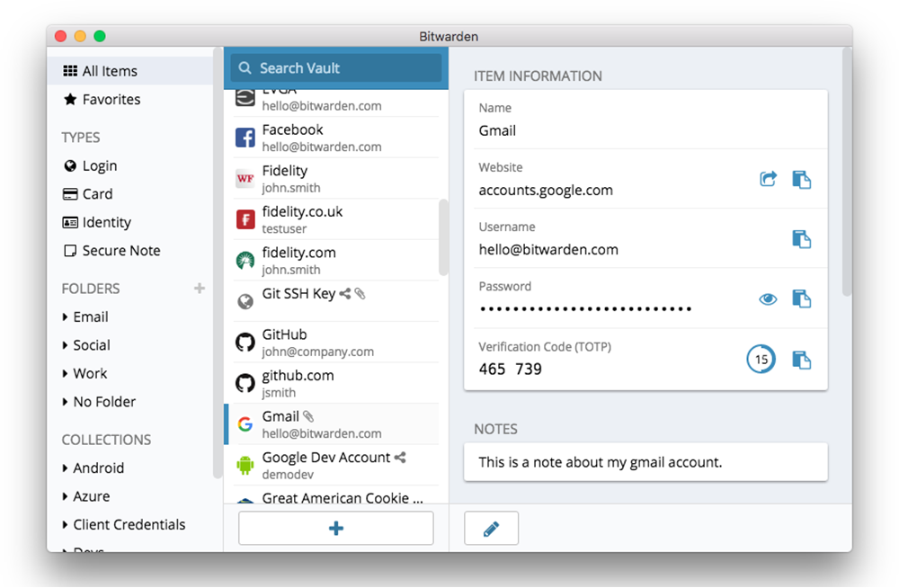Click the fidelity.co.uk red icon

click(x=245, y=219)
